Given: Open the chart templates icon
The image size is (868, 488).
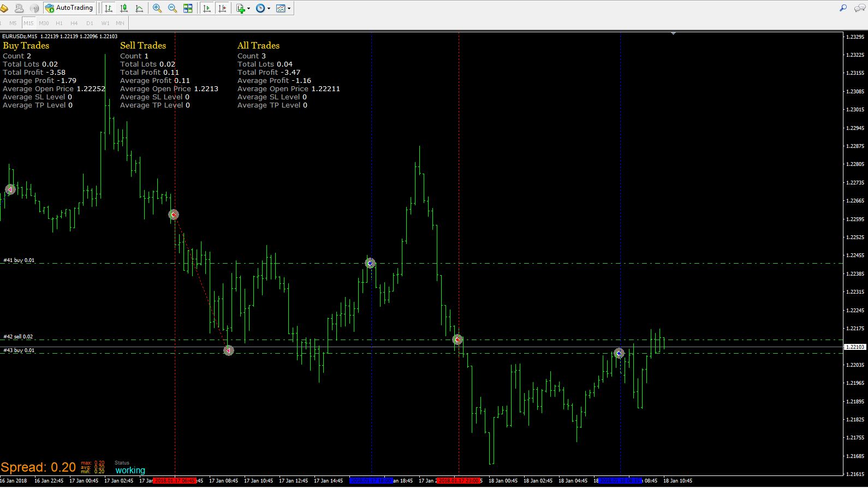Looking at the screenshot, I should 281,8.
